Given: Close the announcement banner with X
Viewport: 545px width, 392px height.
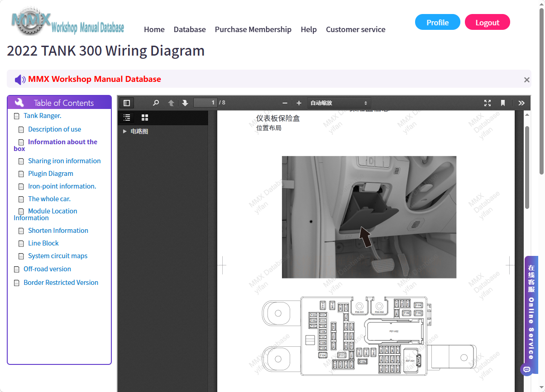Looking at the screenshot, I should tap(527, 80).
